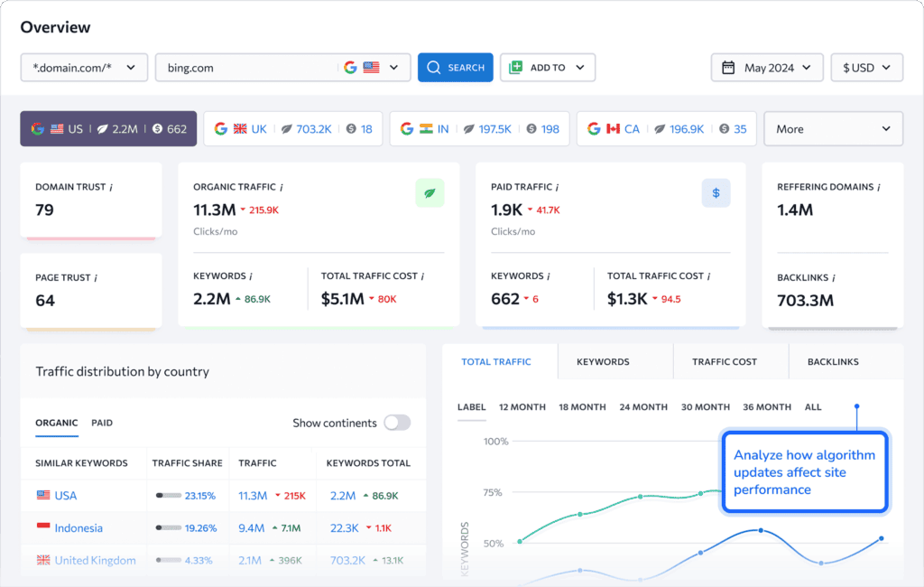Viewport: 924px width, 587px height.
Task: Click the US flag icon beside the Google logo
Action: tap(372, 67)
